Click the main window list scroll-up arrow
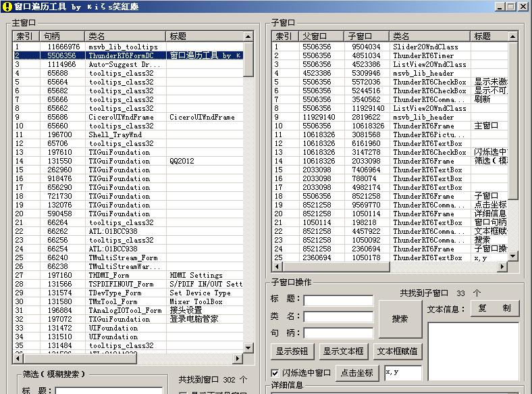The width and height of the screenshot is (532, 394). pos(248,35)
